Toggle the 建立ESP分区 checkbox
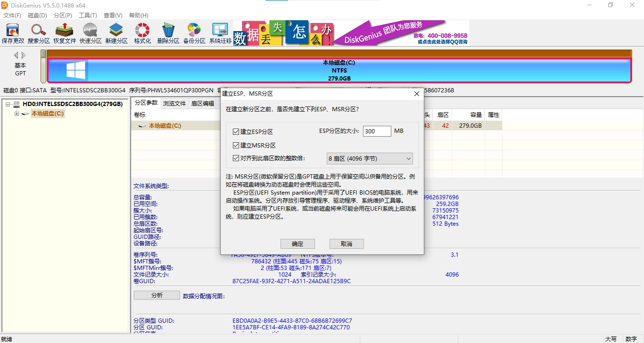644x343 pixels. click(x=236, y=131)
